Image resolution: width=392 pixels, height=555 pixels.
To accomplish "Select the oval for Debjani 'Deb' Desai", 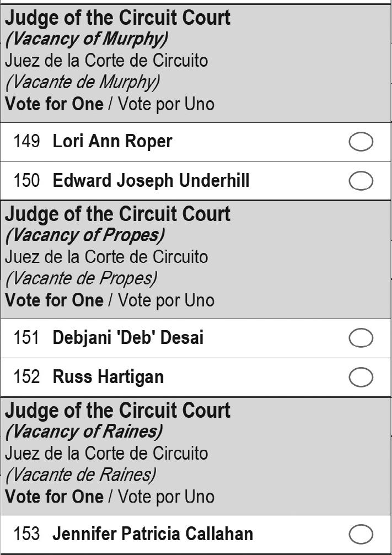I will pos(361,338).
